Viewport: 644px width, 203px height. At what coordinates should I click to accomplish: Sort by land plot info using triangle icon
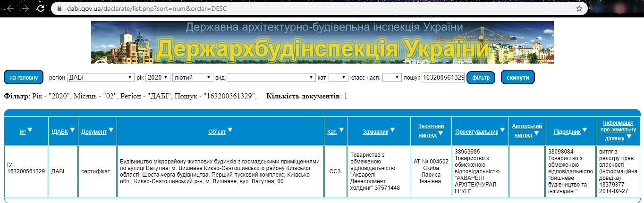pyautogui.click(x=629, y=137)
